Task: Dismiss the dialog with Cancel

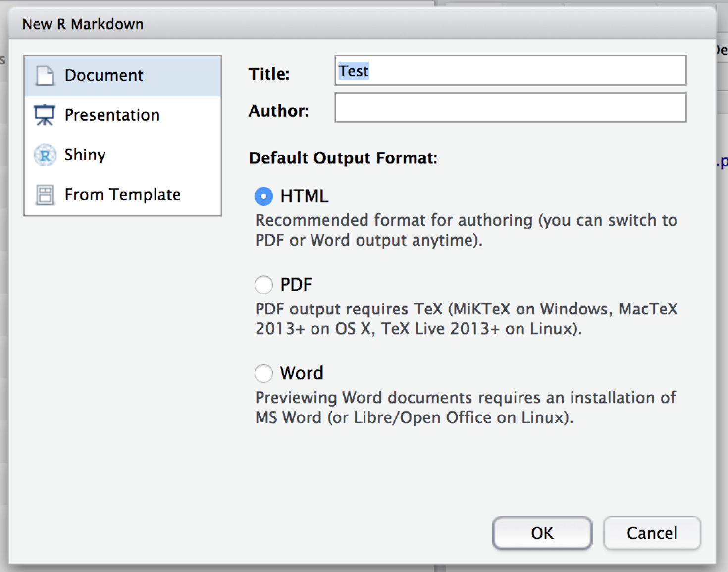Action: [652, 533]
